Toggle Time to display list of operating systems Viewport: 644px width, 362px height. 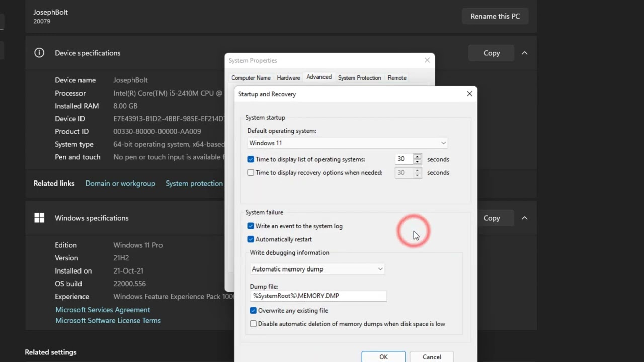(251, 159)
